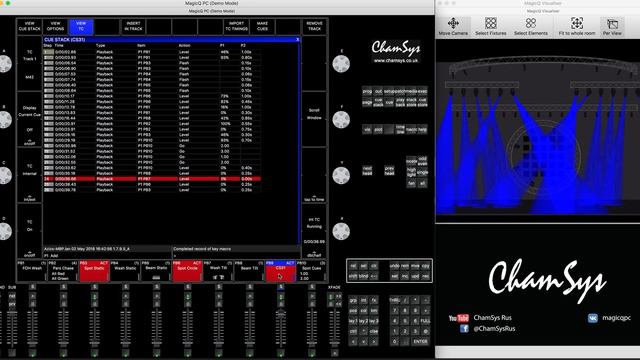Click encoder wheel Y on right side
The width and height of the screenshot is (640, 360).
coord(341,176)
